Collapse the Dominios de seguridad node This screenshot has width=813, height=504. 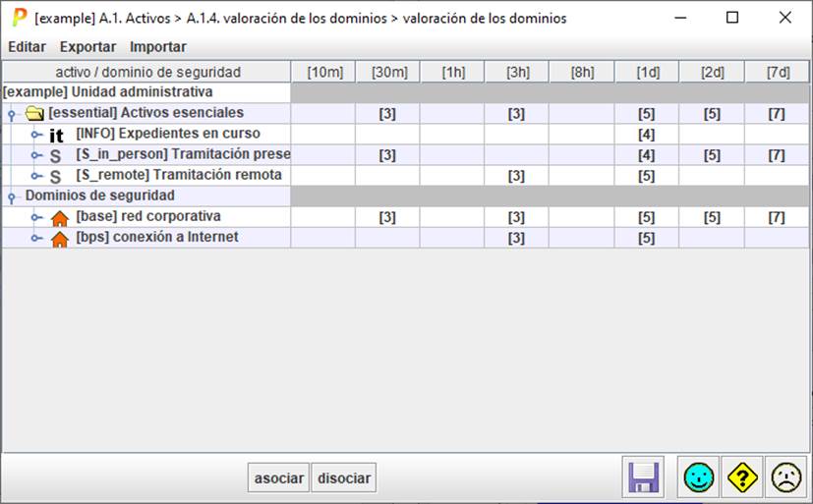pos(12,196)
